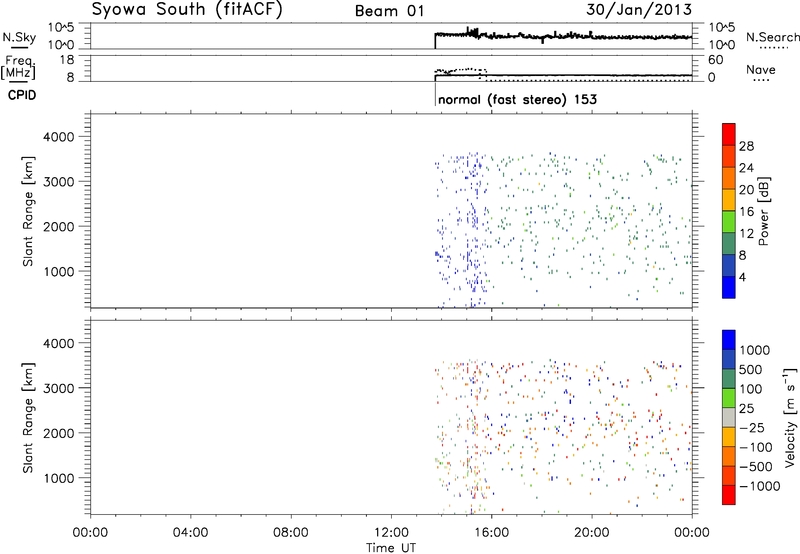The image size is (800, 554).
Task: Click the 'N.Sky' legend label
Action: [x=19, y=37]
